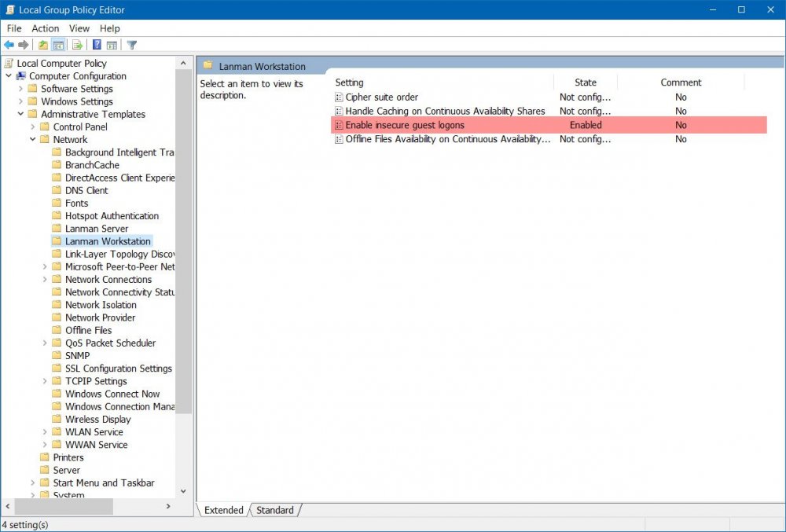
Task: Click the Export List toolbar icon
Action: pos(77,45)
